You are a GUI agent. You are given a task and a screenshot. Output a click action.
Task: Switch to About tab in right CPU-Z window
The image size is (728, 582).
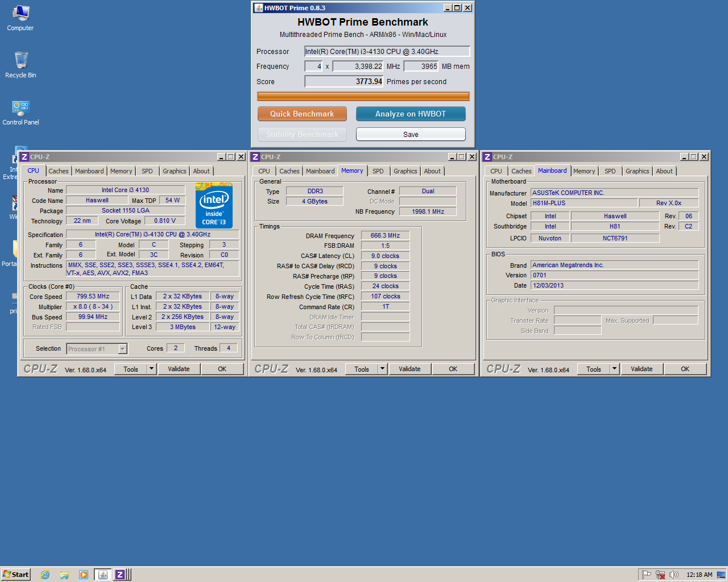click(x=664, y=171)
